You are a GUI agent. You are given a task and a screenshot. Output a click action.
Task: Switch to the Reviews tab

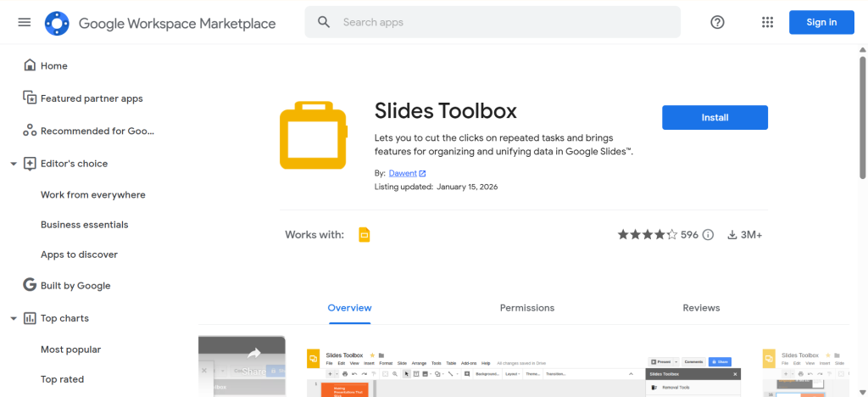tap(701, 308)
